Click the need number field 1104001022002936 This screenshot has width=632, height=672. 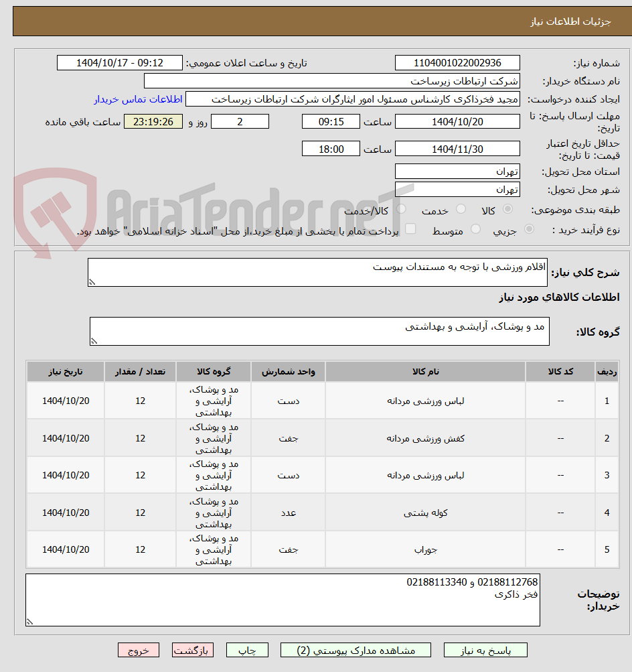(457, 63)
